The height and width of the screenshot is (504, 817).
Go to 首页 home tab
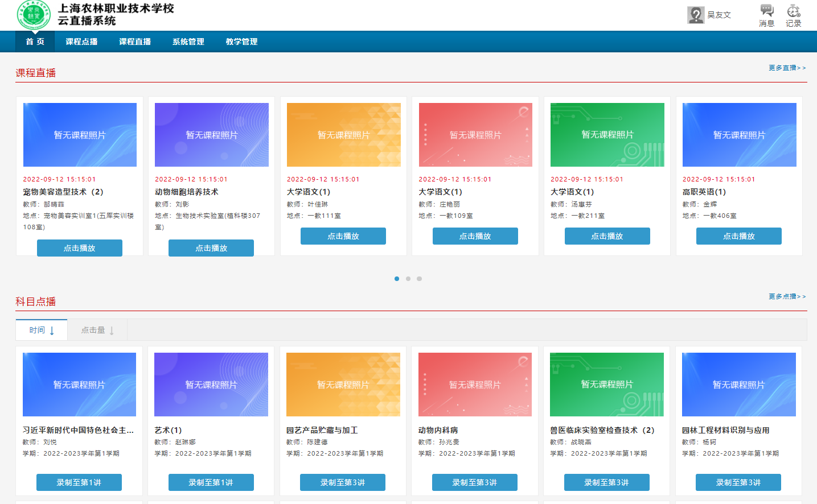pos(35,42)
